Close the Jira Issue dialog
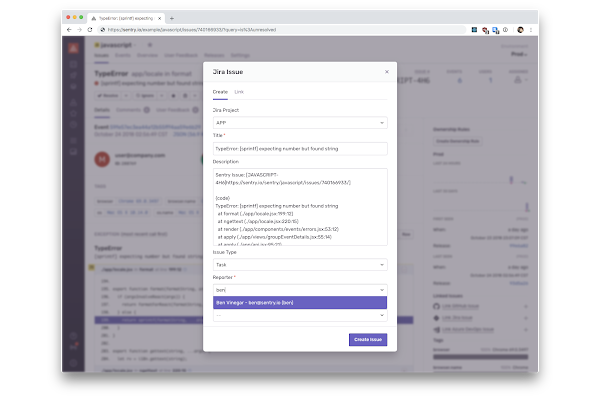Screen dimensions: 600x398 tap(386, 72)
